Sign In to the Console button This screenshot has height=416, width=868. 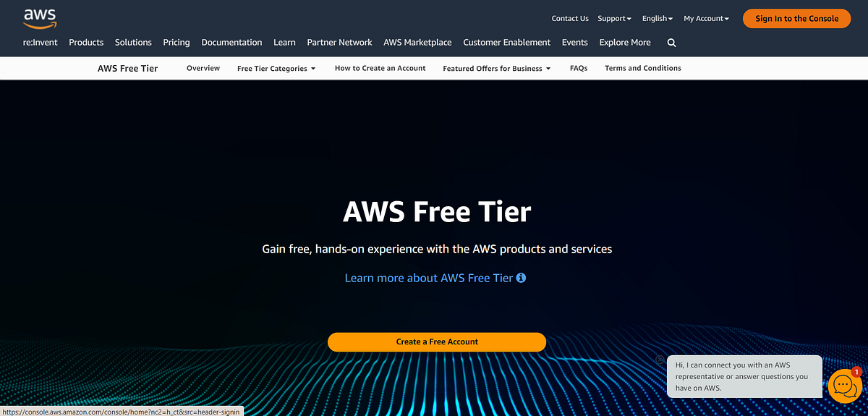(x=796, y=19)
